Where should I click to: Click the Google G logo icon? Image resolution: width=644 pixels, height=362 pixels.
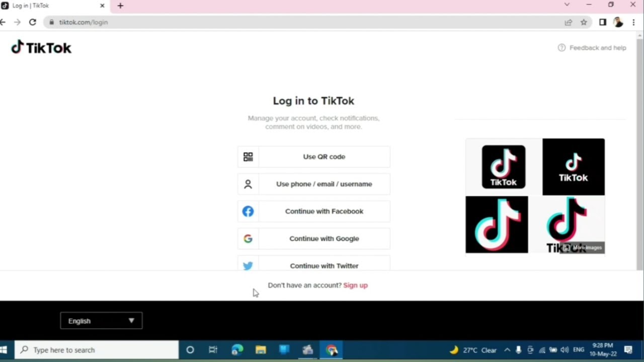click(x=248, y=239)
